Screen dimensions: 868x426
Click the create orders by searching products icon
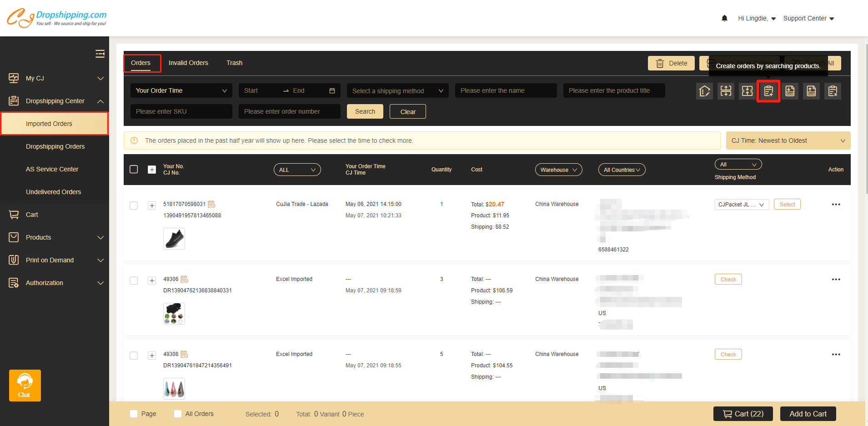pyautogui.click(x=768, y=91)
